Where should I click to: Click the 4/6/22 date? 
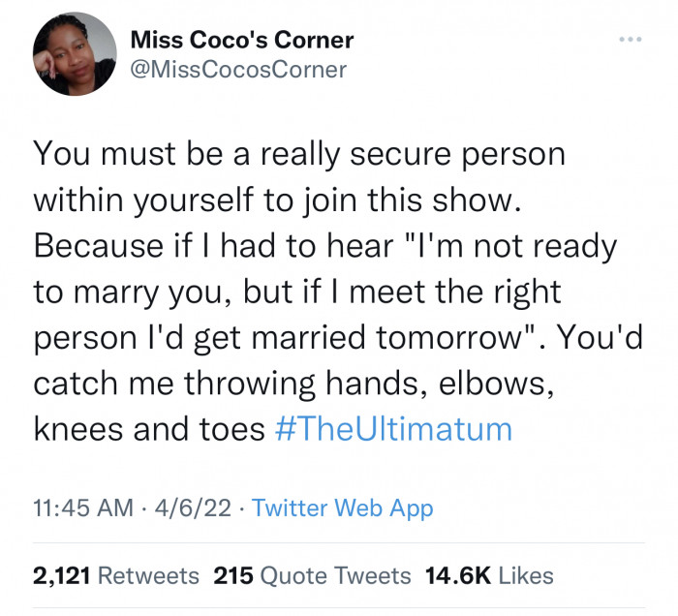point(193,508)
